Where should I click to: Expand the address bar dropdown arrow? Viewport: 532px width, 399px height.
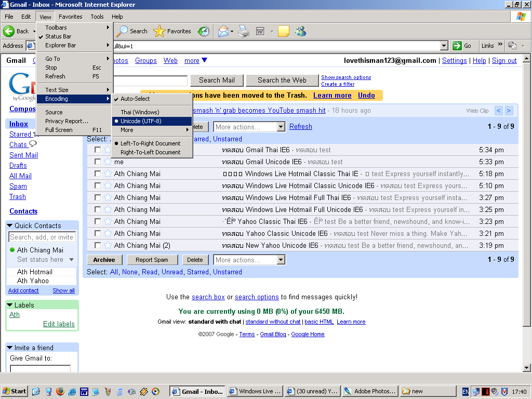click(444, 46)
